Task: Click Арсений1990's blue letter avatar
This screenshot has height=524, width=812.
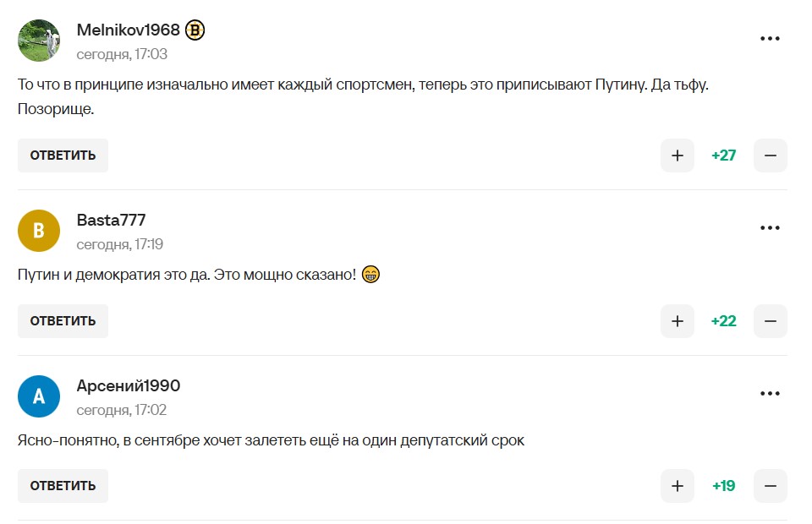Action: pyautogui.click(x=39, y=396)
